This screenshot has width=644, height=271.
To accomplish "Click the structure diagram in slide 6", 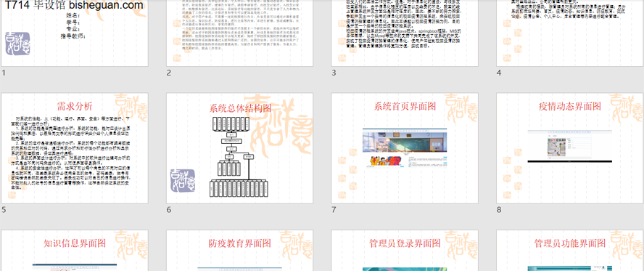I will coord(240,156).
